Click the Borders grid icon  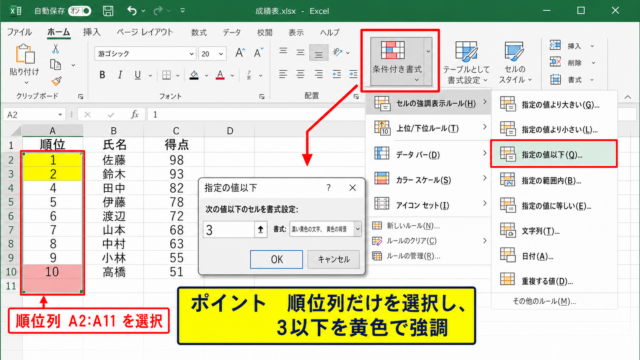166,75
